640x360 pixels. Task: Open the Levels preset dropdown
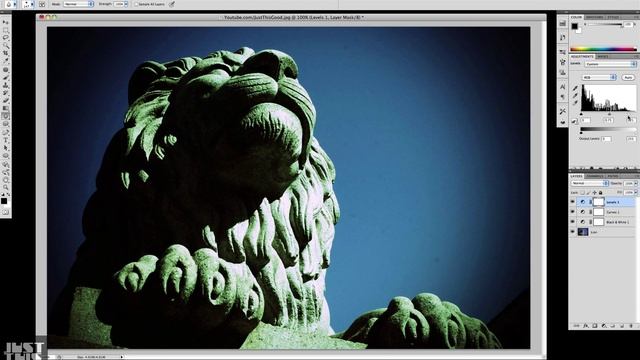610,64
